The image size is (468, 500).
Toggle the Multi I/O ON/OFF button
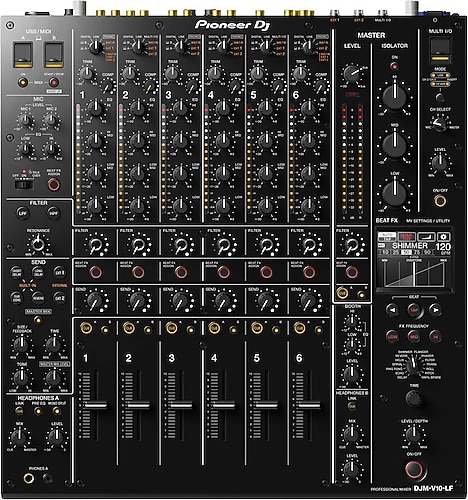pyautogui.click(x=440, y=201)
